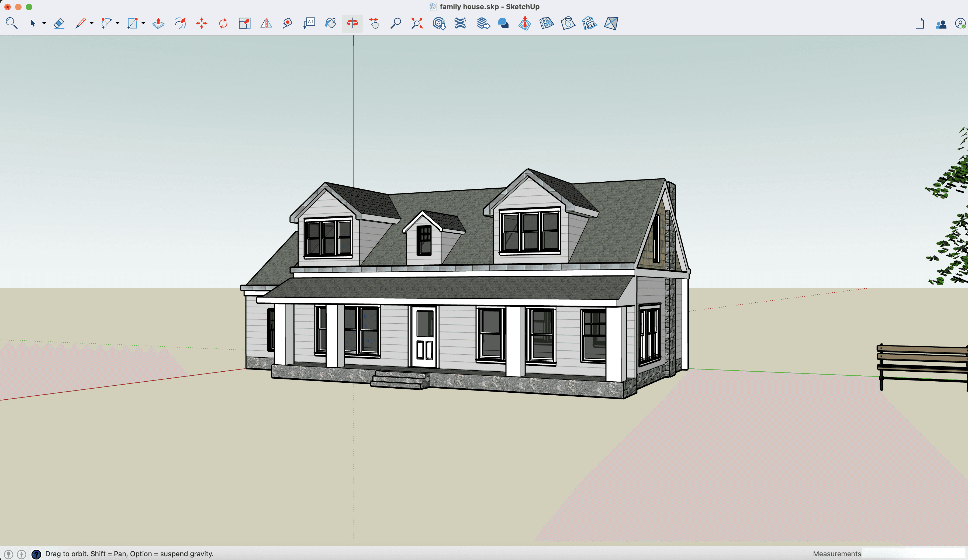Select the Rotate tool

[x=223, y=23]
